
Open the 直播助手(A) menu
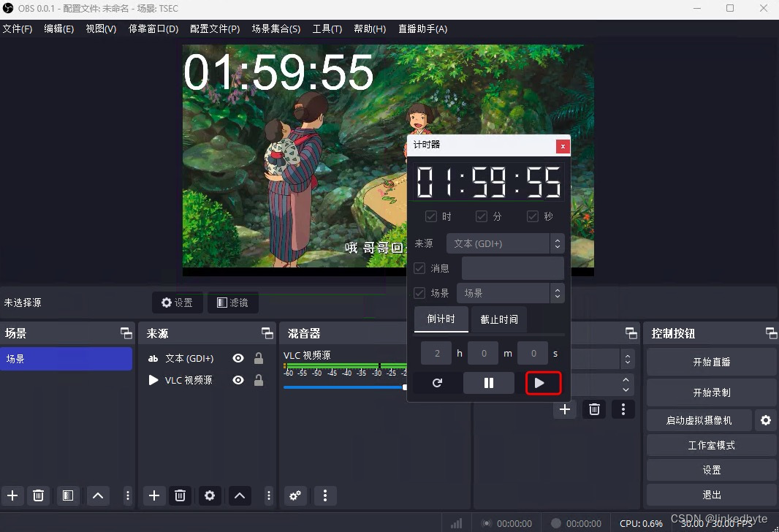tap(423, 28)
